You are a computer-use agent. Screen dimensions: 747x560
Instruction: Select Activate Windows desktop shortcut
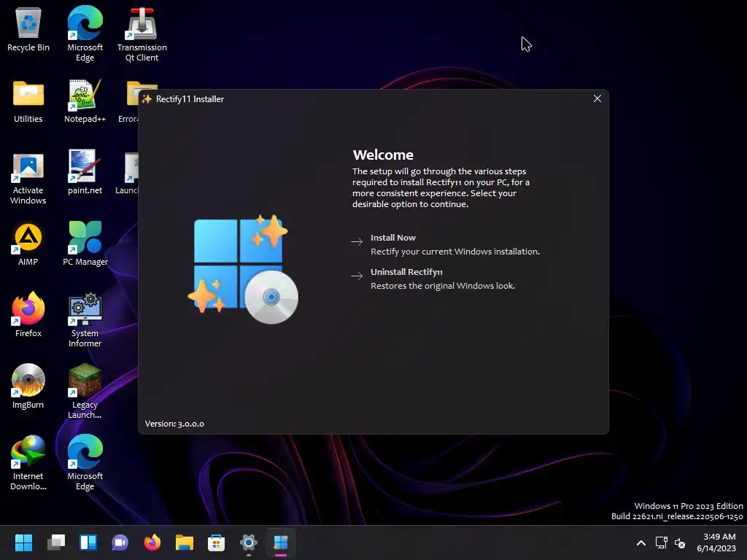click(x=28, y=179)
